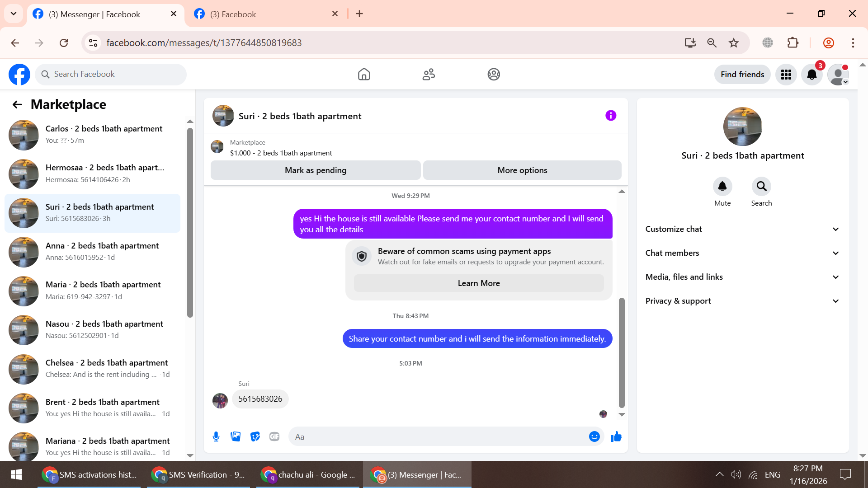Open the sticker picker icon
Image resolution: width=868 pixels, height=488 pixels.
click(255, 436)
